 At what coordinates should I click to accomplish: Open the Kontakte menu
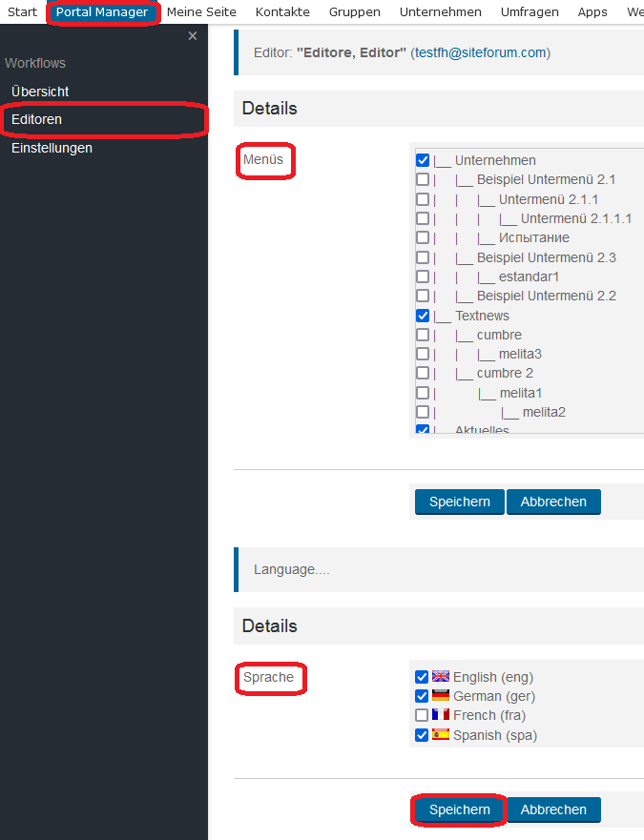pyautogui.click(x=282, y=11)
